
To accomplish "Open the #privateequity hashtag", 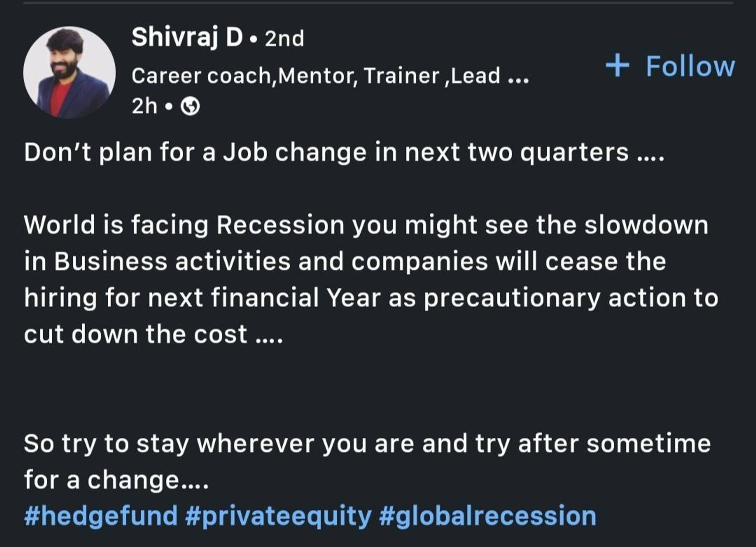I will pyautogui.click(x=278, y=516).
